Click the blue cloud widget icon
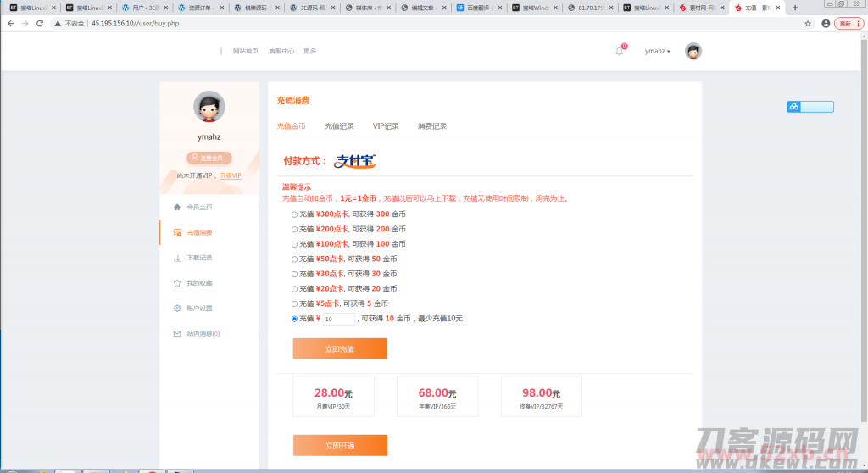The height and width of the screenshot is (473, 868). (794, 107)
